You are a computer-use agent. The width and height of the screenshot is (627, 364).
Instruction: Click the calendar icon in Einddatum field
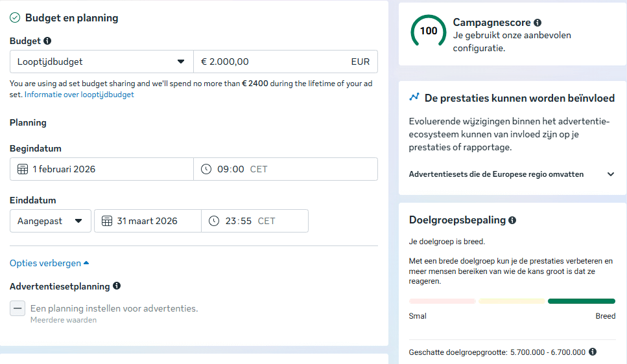click(106, 221)
